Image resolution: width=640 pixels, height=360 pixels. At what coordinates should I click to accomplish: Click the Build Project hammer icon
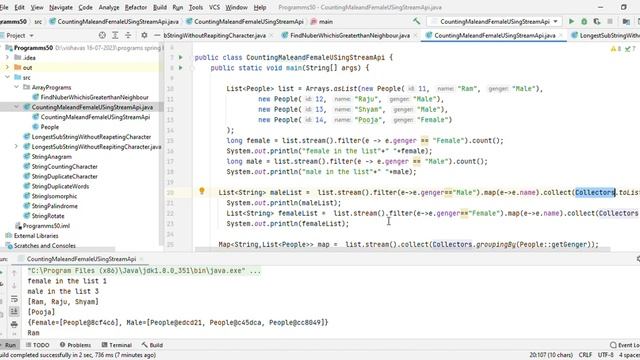point(416,21)
